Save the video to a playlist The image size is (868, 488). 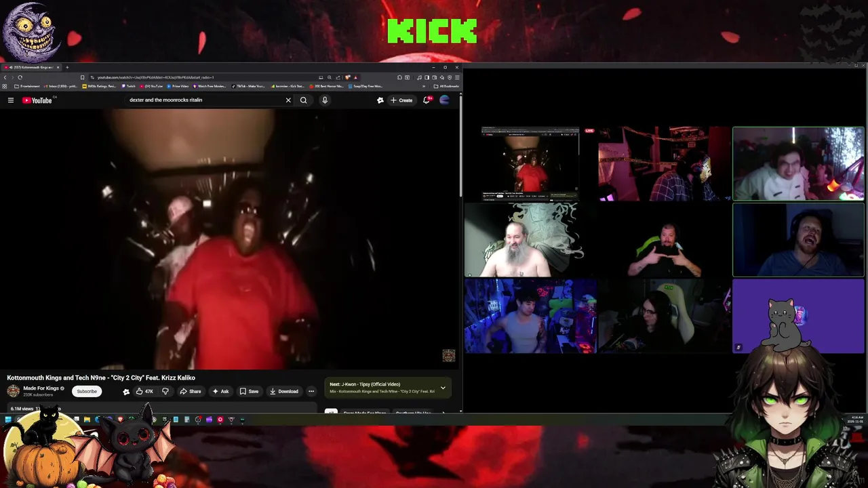(249, 391)
